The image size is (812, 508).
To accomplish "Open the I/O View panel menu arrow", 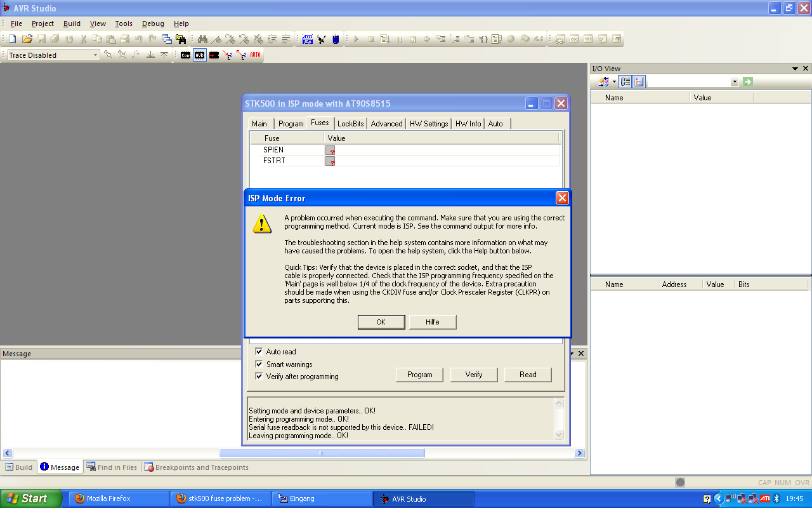I will click(x=795, y=69).
